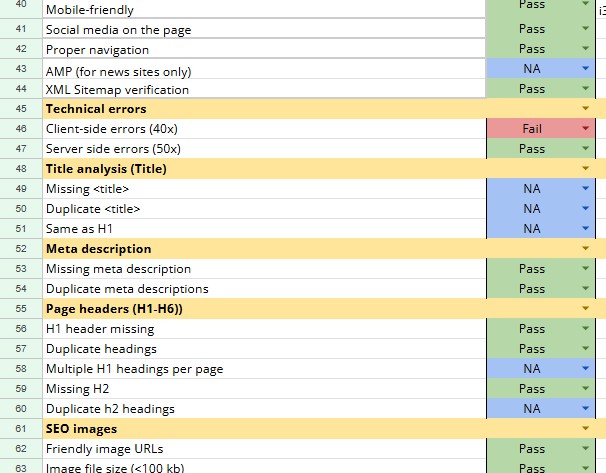Screen dimensions: 606x473
Task: Select 'Pass' cell in Duplicate headings row
Action: point(541,349)
